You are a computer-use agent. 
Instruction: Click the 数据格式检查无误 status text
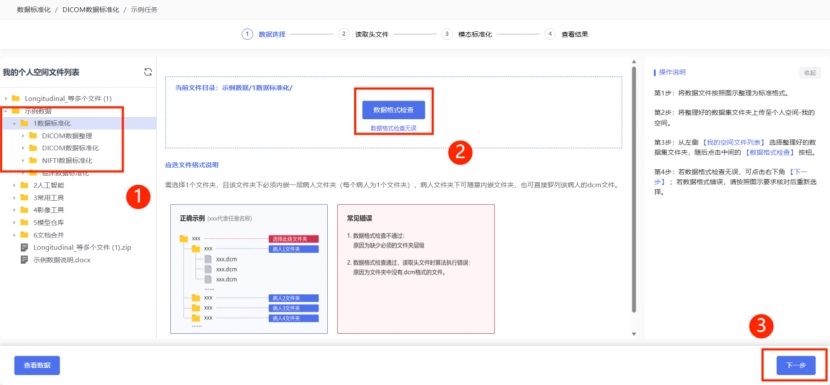pos(393,128)
